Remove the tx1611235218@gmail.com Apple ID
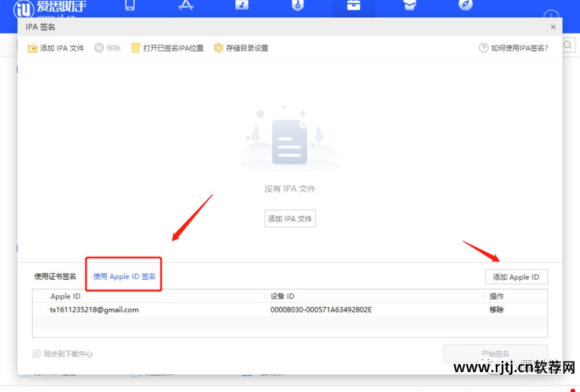Screen dimensions: 580x392 click(496, 310)
